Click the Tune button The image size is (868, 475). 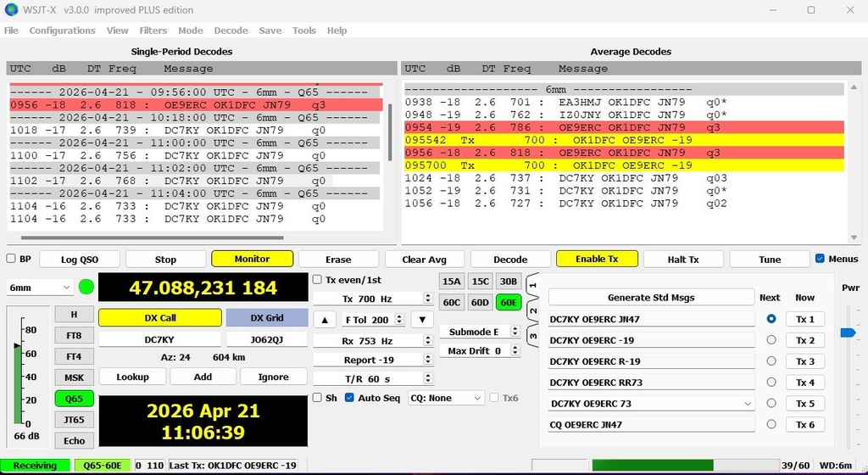pyautogui.click(x=770, y=259)
